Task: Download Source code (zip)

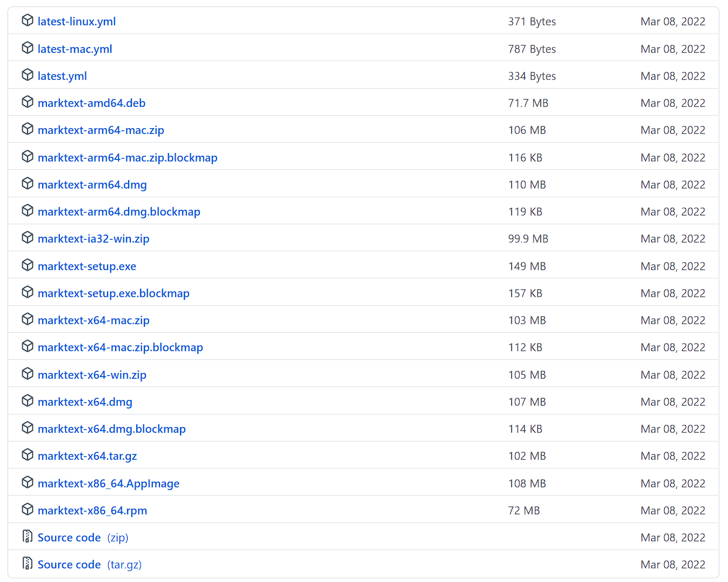Action: pos(83,538)
